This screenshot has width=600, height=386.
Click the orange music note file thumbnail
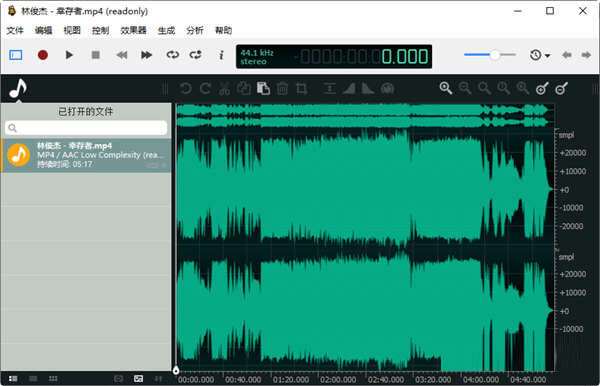point(18,155)
